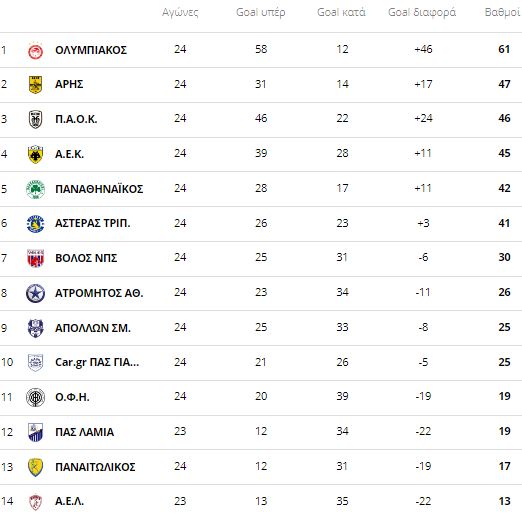
Task: Sort by the Goal υπέρ header
Action: coord(261,13)
